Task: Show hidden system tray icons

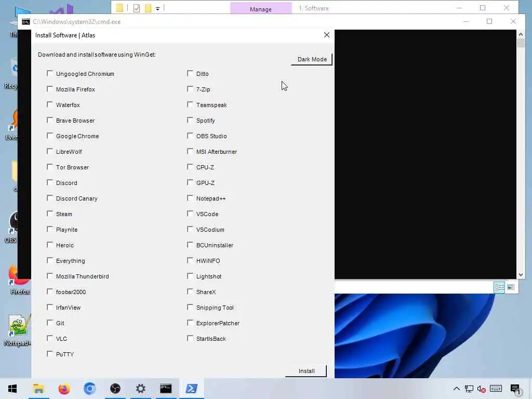Action: [x=456, y=389]
